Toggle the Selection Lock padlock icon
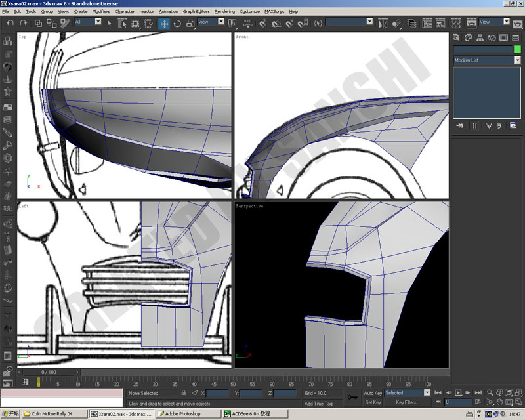The height and width of the screenshot is (420, 525). point(184,393)
